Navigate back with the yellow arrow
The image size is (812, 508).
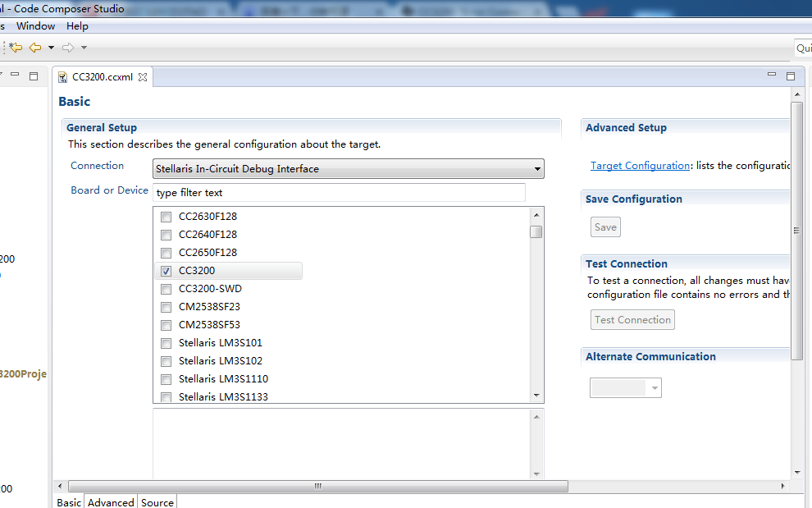(x=35, y=48)
